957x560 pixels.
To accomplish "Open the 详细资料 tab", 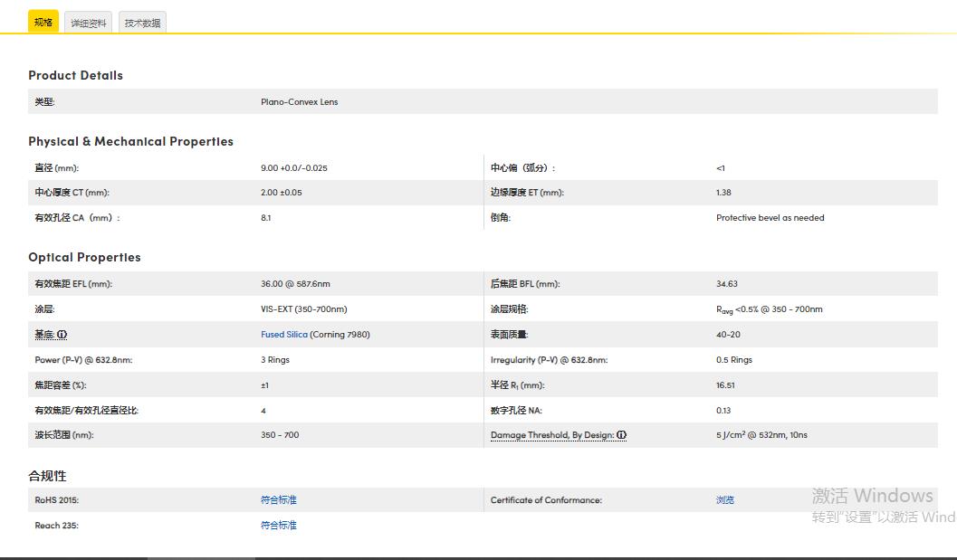I will click(89, 23).
